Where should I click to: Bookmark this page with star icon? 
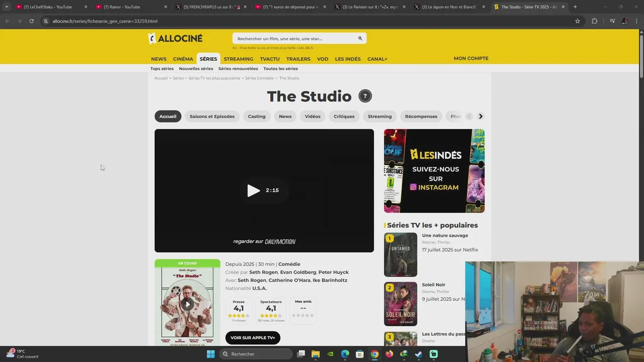[x=578, y=21]
